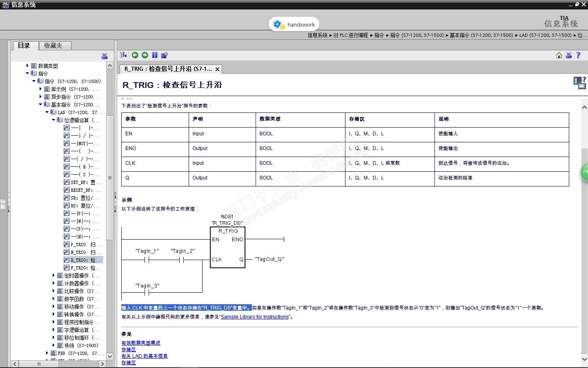Open the first 存储区 link under 参见
Viewport: 588px width, 368px height.
(129, 350)
